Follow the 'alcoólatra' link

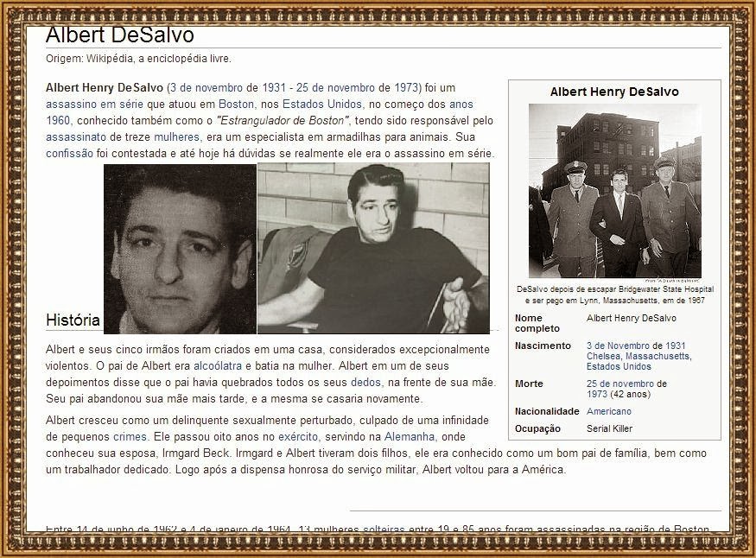tap(218, 365)
